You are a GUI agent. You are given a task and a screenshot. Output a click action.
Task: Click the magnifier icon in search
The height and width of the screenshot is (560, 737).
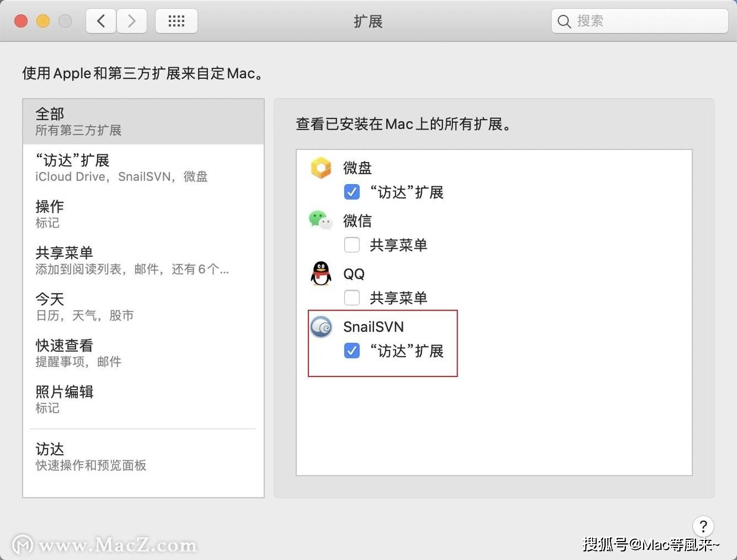(564, 22)
